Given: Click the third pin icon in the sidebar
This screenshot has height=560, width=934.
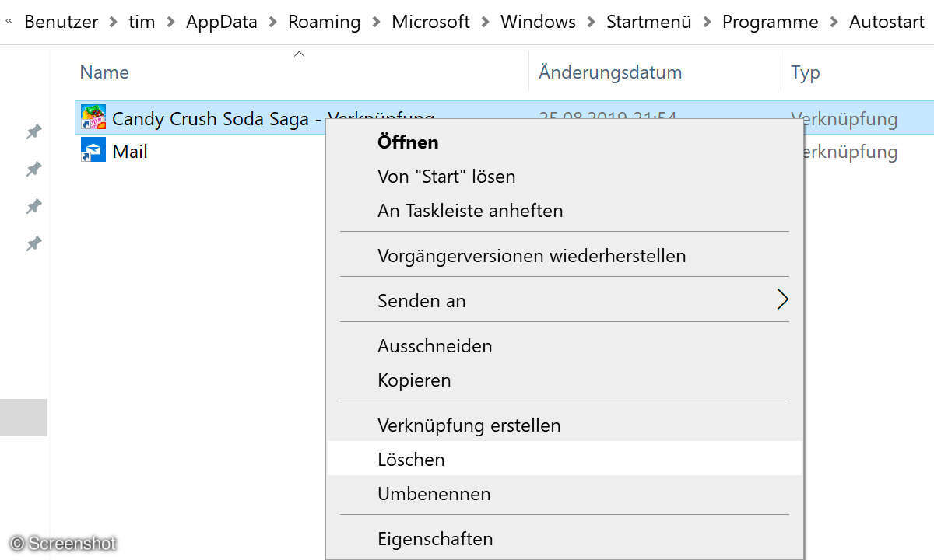Looking at the screenshot, I should coord(33,206).
